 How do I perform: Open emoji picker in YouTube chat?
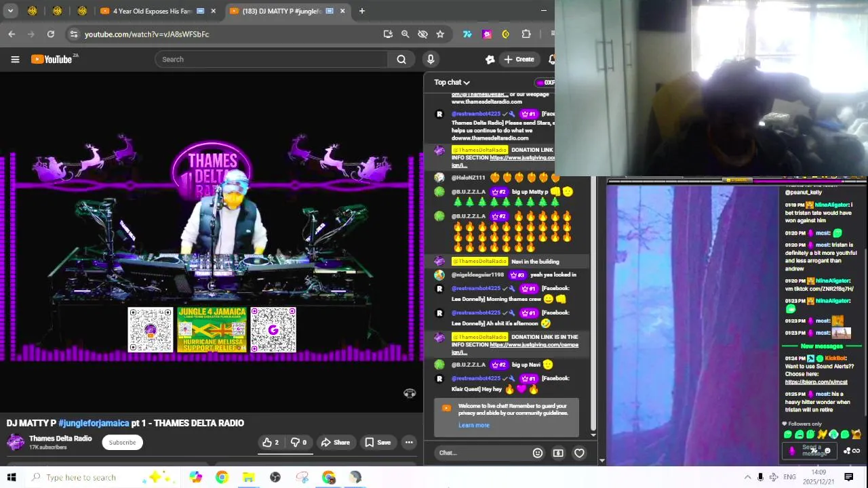(x=538, y=453)
